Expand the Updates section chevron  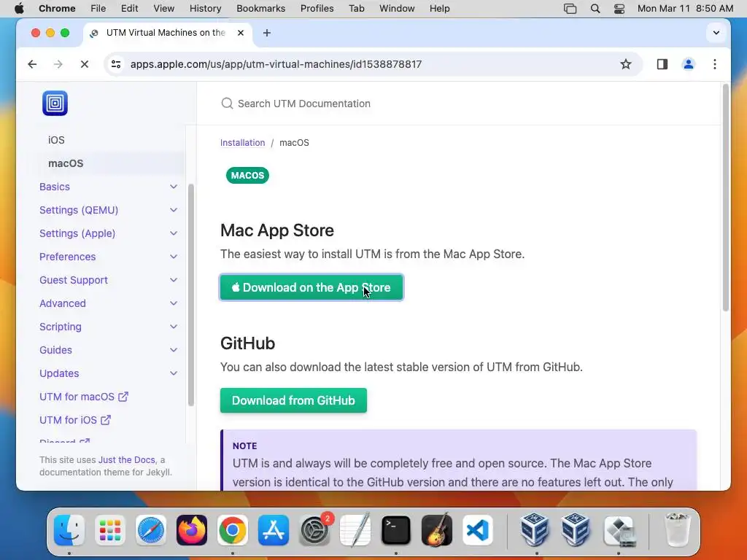(174, 373)
